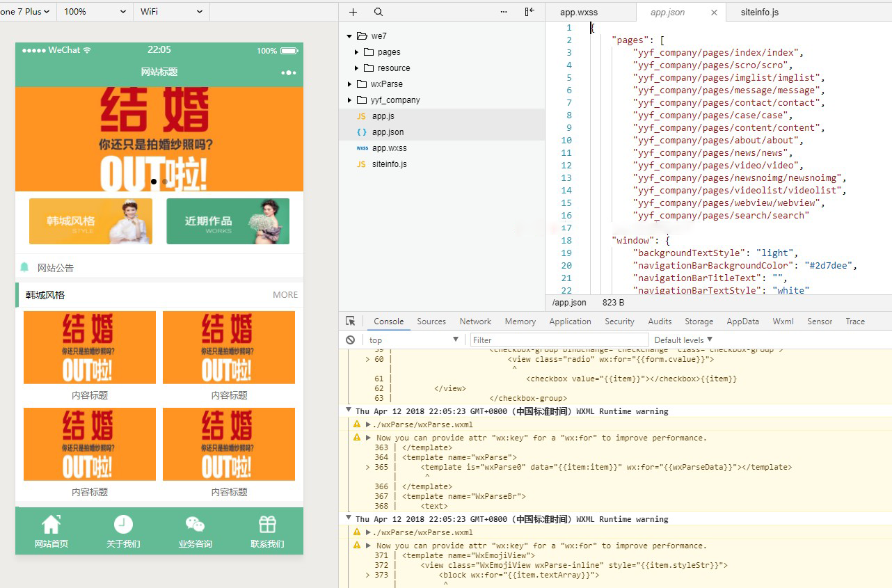
Task: Open console context 'top' dropdown
Action: pyautogui.click(x=415, y=340)
